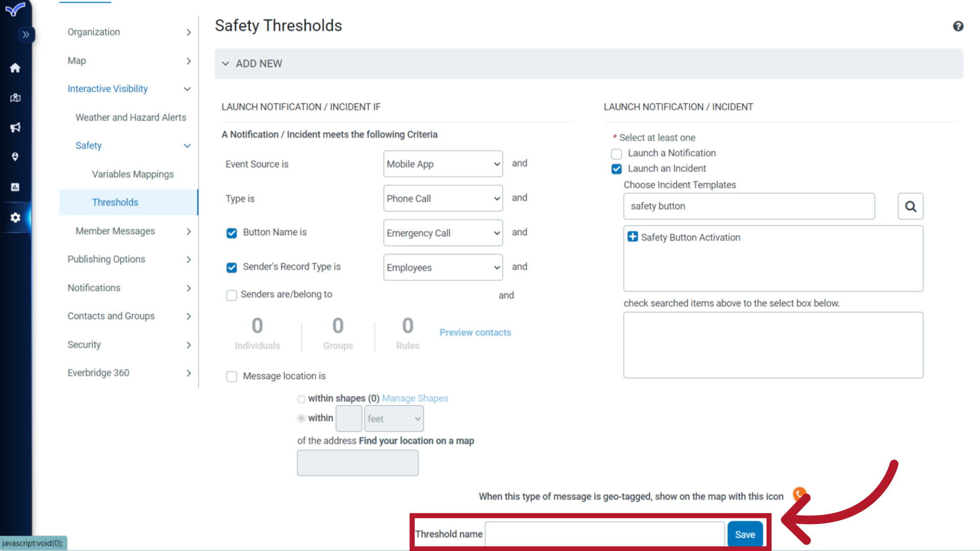Open the Home dashboard icon
The width and height of the screenshot is (980, 551).
click(x=15, y=68)
